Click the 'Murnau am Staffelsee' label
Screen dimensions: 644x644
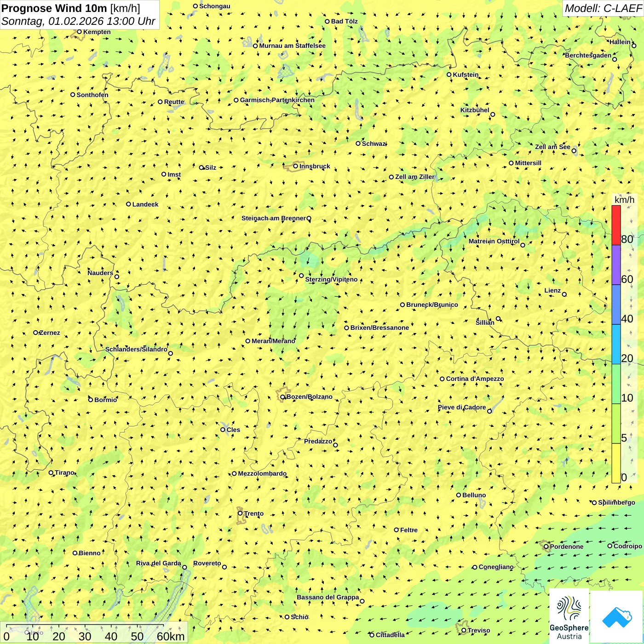[x=293, y=46]
